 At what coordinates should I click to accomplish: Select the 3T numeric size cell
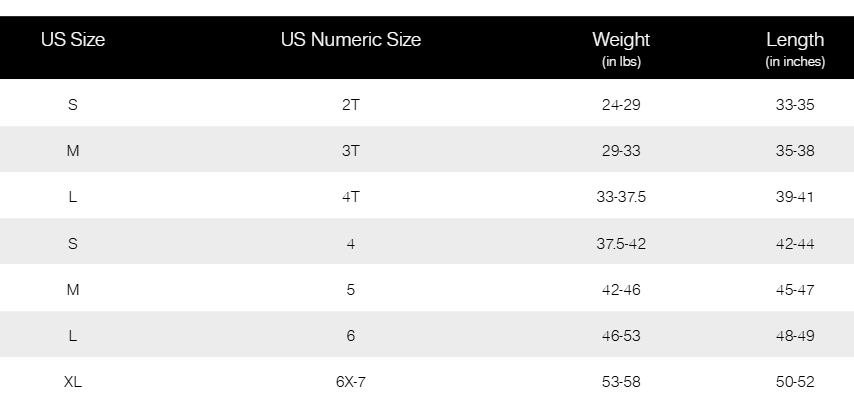click(351, 151)
